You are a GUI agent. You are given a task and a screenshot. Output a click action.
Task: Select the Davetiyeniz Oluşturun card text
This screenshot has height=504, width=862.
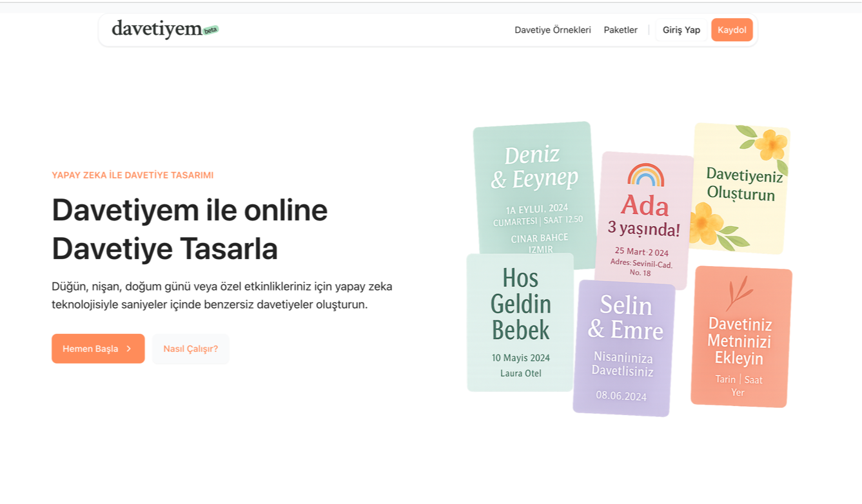click(x=744, y=184)
